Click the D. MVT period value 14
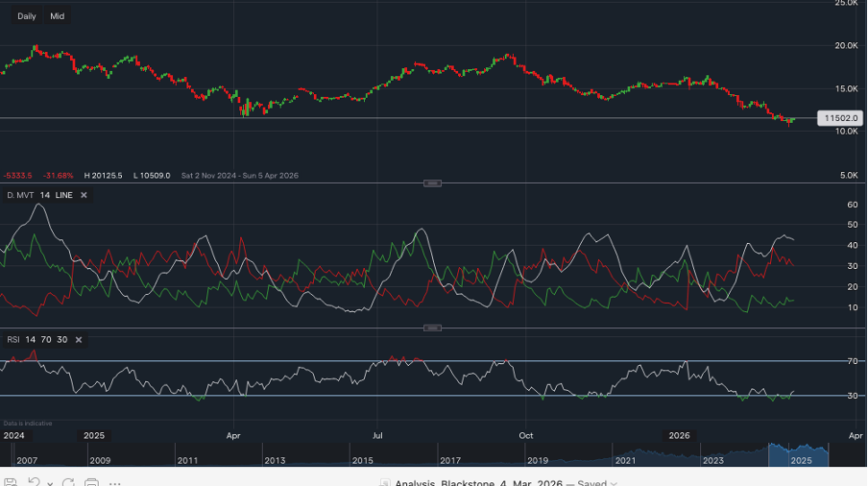The height and width of the screenshot is (486, 868). (45, 195)
